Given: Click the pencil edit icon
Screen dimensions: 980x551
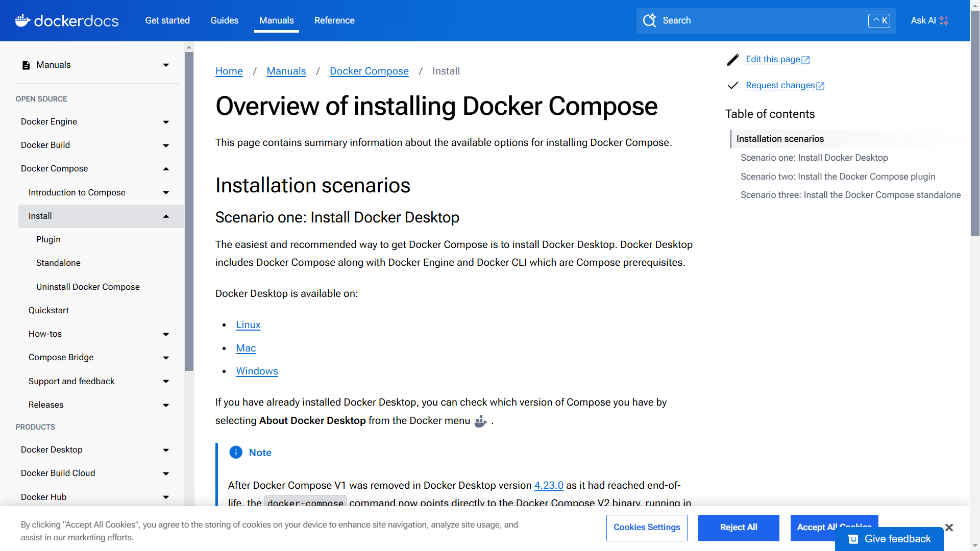Looking at the screenshot, I should tap(733, 60).
